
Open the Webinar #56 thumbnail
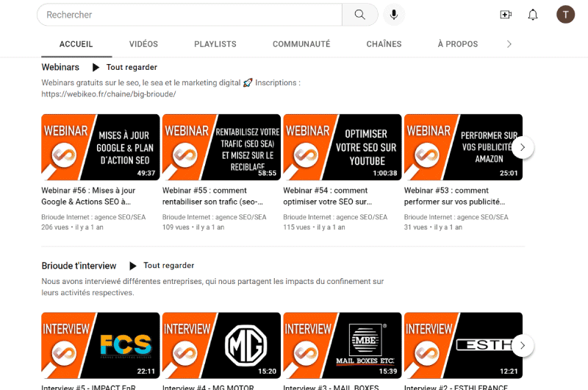(101, 147)
